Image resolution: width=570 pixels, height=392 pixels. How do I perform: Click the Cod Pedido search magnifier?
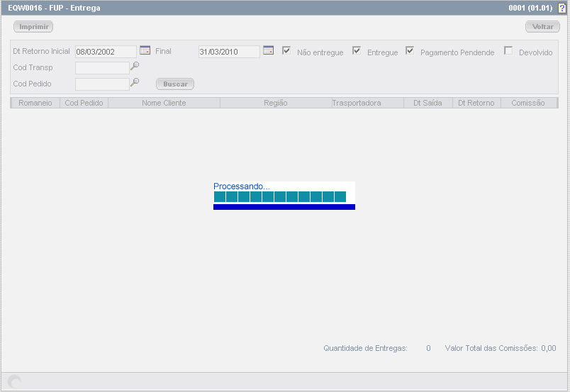point(135,82)
